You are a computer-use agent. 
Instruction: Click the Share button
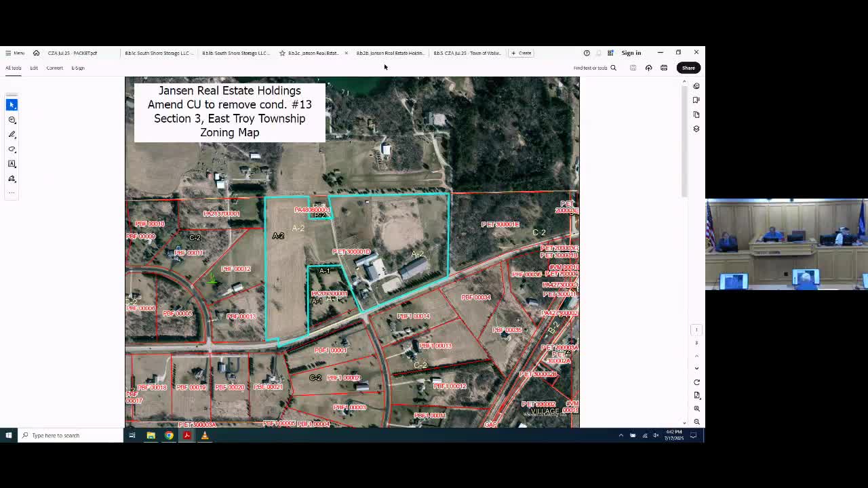pos(688,68)
